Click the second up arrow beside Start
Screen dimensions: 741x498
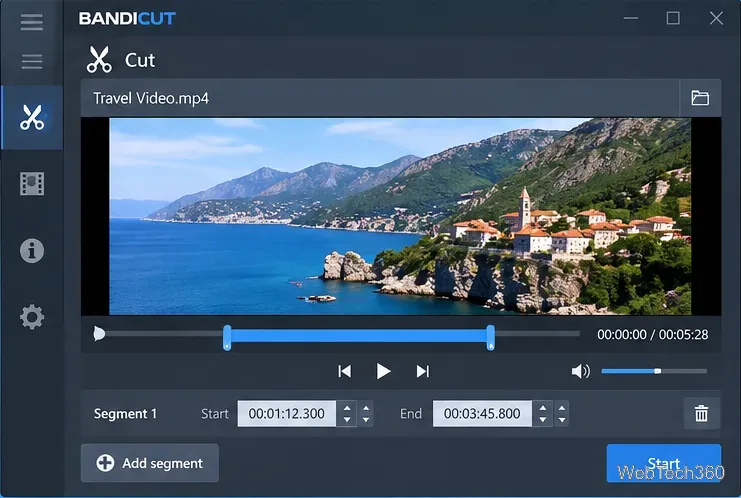click(x=366, y=408)
